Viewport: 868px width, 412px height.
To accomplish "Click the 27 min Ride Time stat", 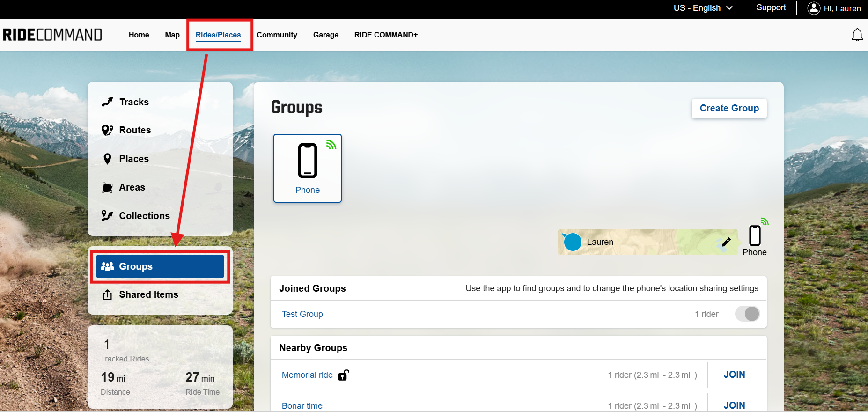I will [x=202, y=383].
